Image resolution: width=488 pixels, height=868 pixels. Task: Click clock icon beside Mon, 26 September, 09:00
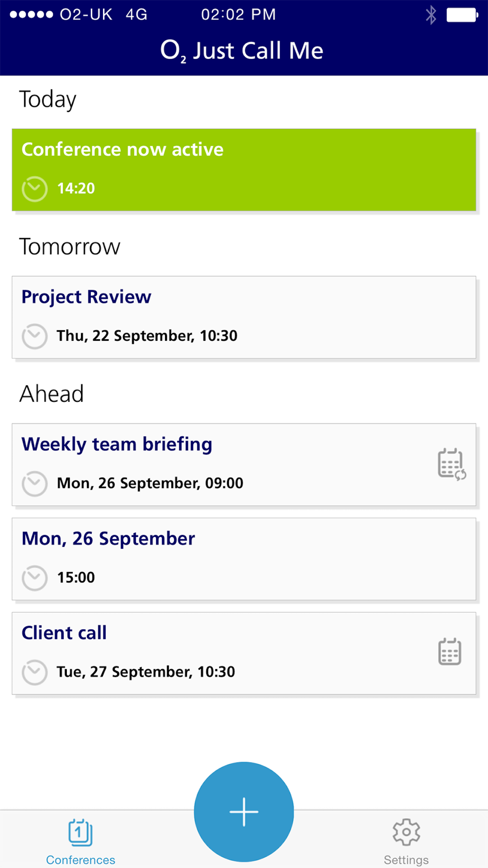click(35, 484)
